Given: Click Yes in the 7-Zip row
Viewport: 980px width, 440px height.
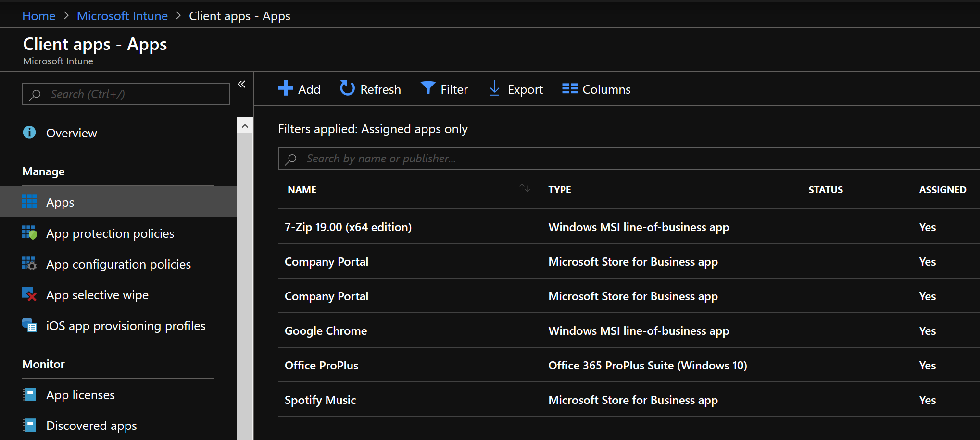Looking at the screenshot, I should coord(928,227).
